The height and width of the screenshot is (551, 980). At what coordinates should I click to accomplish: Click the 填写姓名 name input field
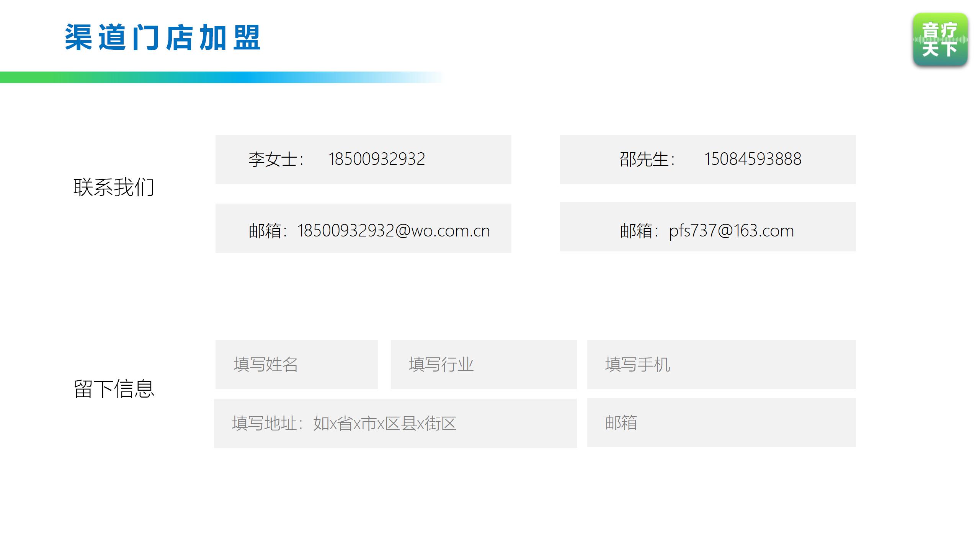tap(297, 364)
